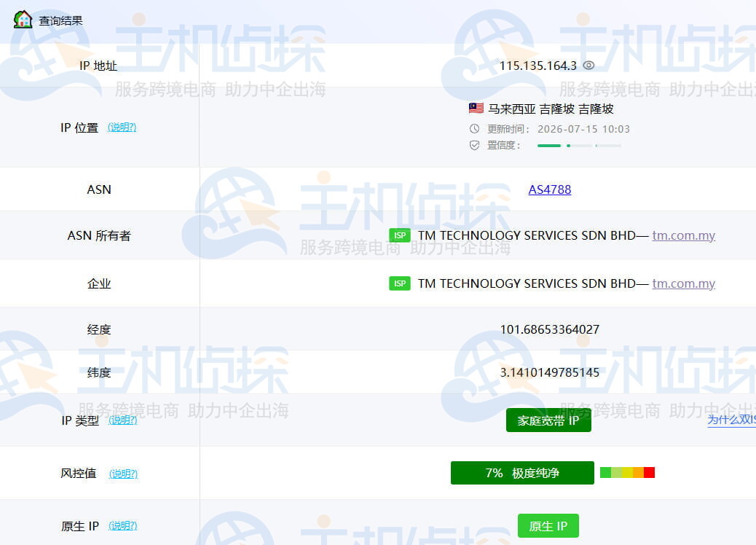Click the location text 马来西亚 吉隆坡 吉隆坡
The height and width of the screenshot is (545, 756).
click(551, 109)
